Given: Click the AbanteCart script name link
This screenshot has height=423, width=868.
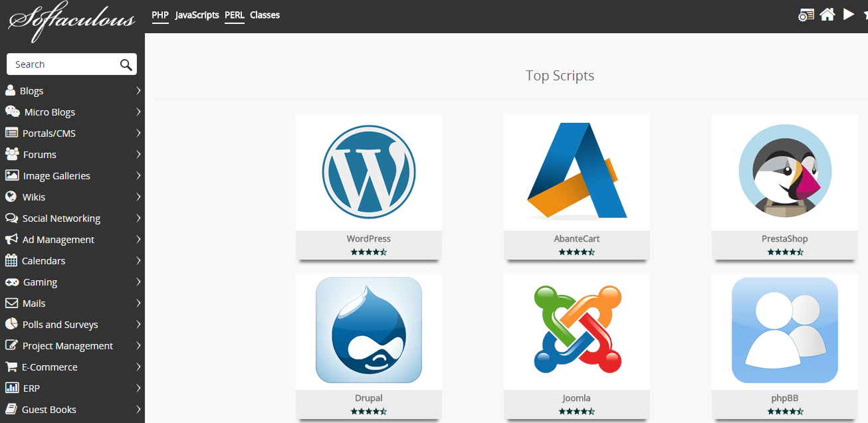Looking at the screenshot, I should pos(577,238).
